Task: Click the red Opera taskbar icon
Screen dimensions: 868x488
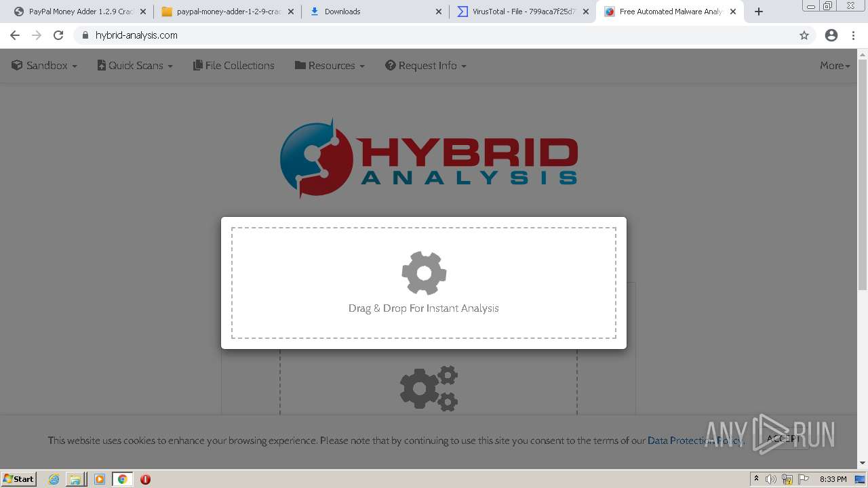Action: pos(145,479)
